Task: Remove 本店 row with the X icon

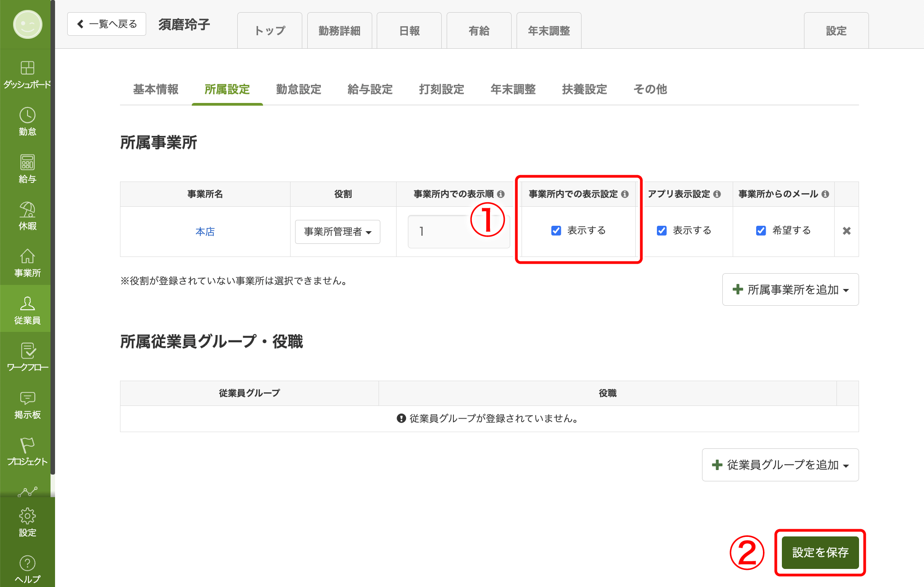Action: [x=846, y=231]
